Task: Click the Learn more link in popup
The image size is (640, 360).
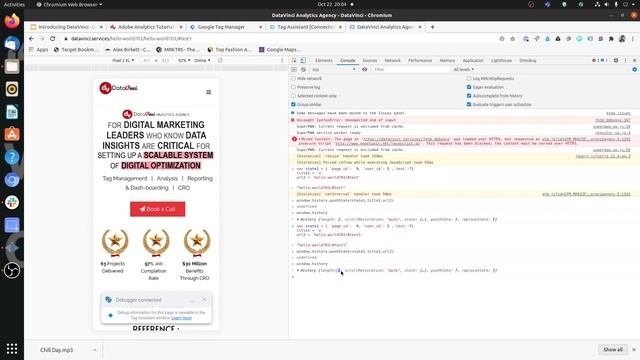Action: click(x=181, y=318)
